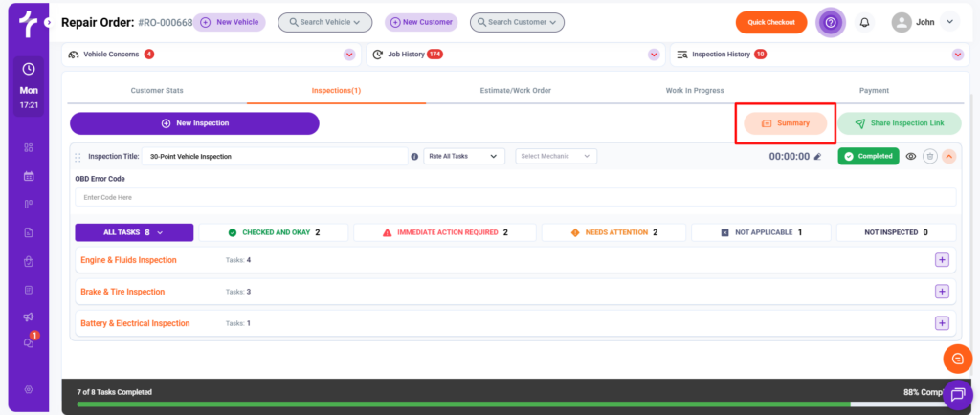Expand the sidebar with arrow toggle
980x415 pixels.
[49, 22]
